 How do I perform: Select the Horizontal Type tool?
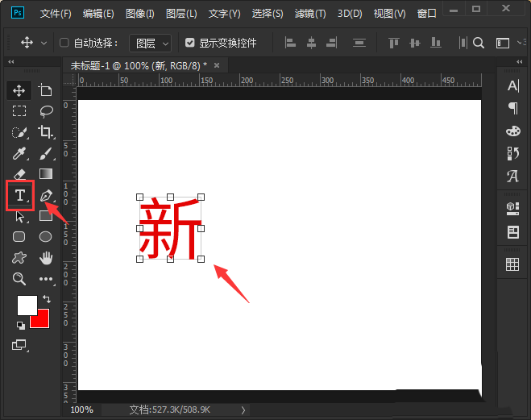point(20,195)
